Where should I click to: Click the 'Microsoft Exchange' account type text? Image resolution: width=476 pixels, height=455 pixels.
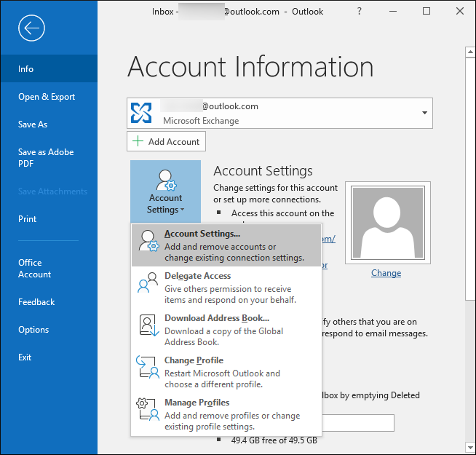(x=201, y=121)
